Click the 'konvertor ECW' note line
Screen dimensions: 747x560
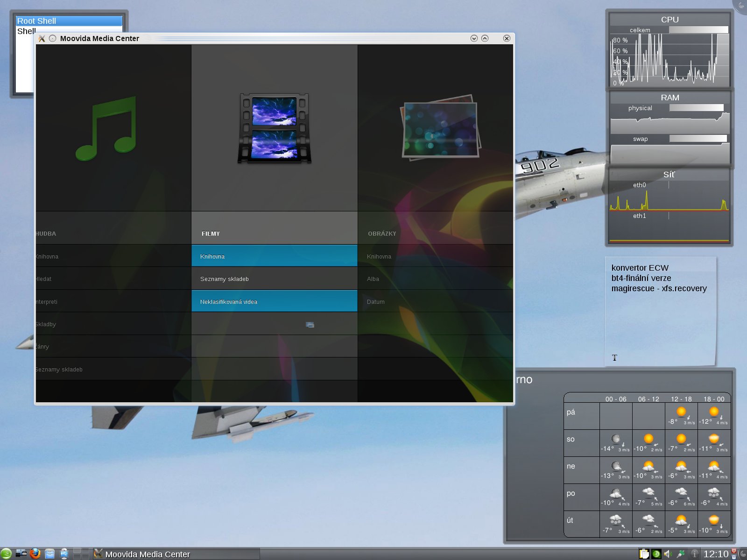(640, 268)
